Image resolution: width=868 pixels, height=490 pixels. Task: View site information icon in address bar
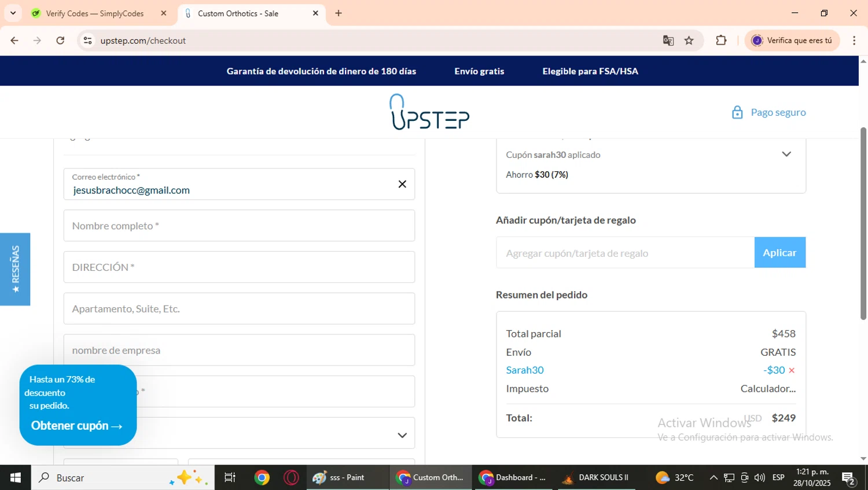pos(88,40)
